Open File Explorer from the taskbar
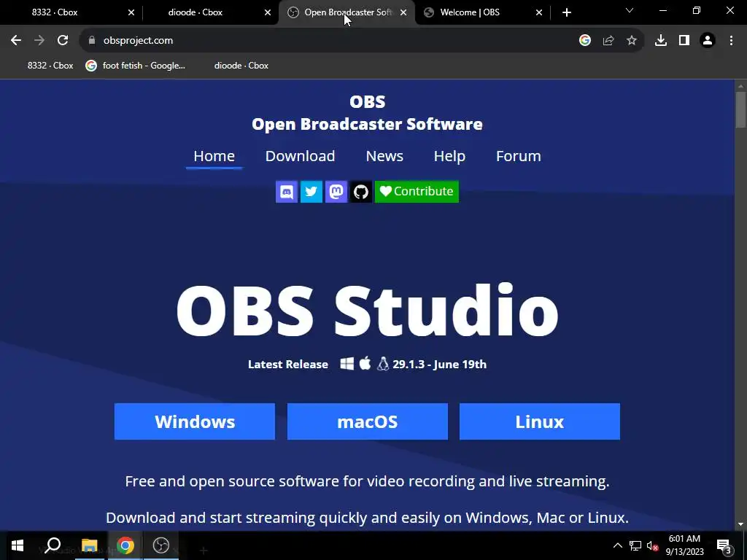 point(89,545)
